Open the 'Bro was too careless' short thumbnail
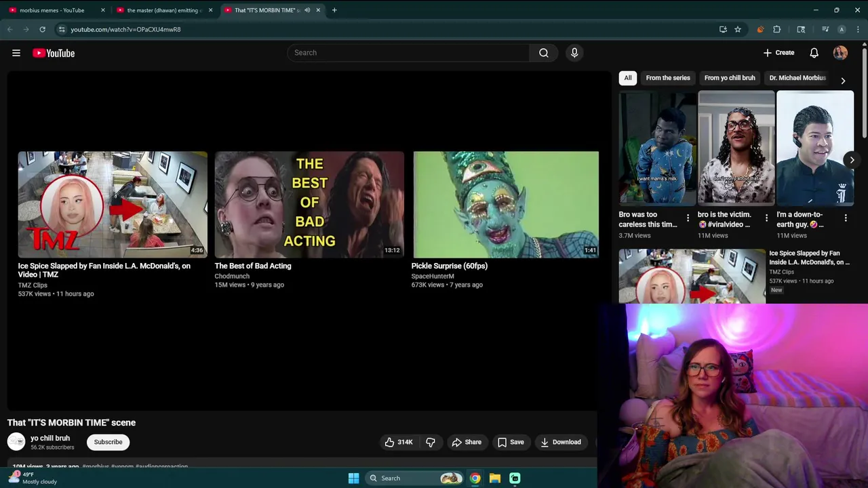This screenshot has width=868, height=488. click(x=658, y=148)
